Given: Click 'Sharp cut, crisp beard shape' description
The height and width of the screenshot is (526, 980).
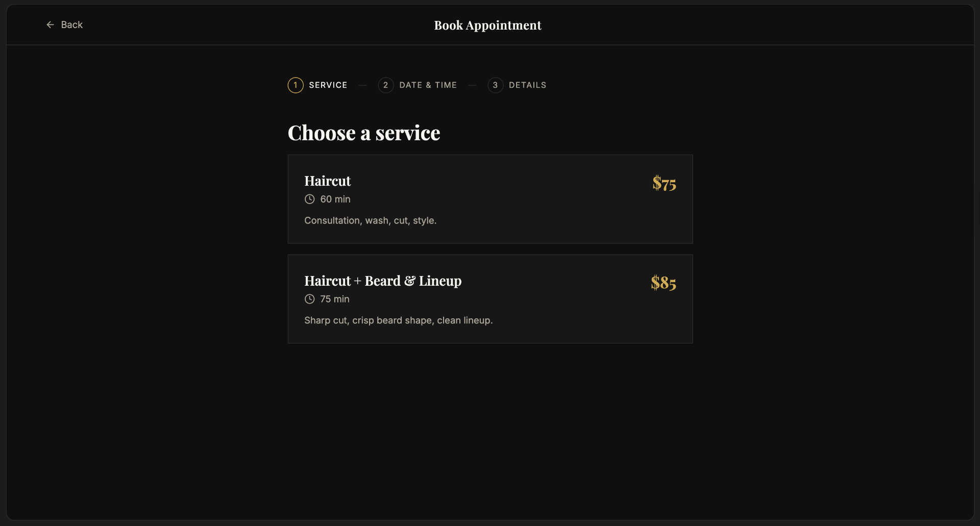Looking at the screenshot, I should 399,320.
